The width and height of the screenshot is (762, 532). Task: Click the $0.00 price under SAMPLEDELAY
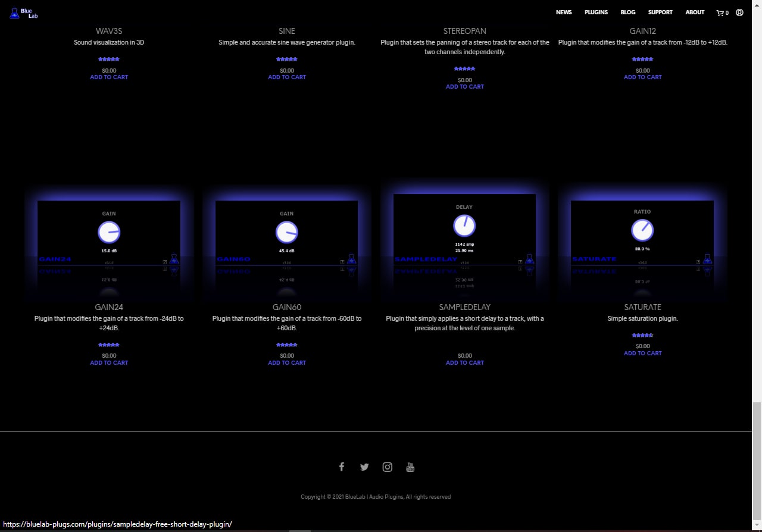(x=465, y=356)
